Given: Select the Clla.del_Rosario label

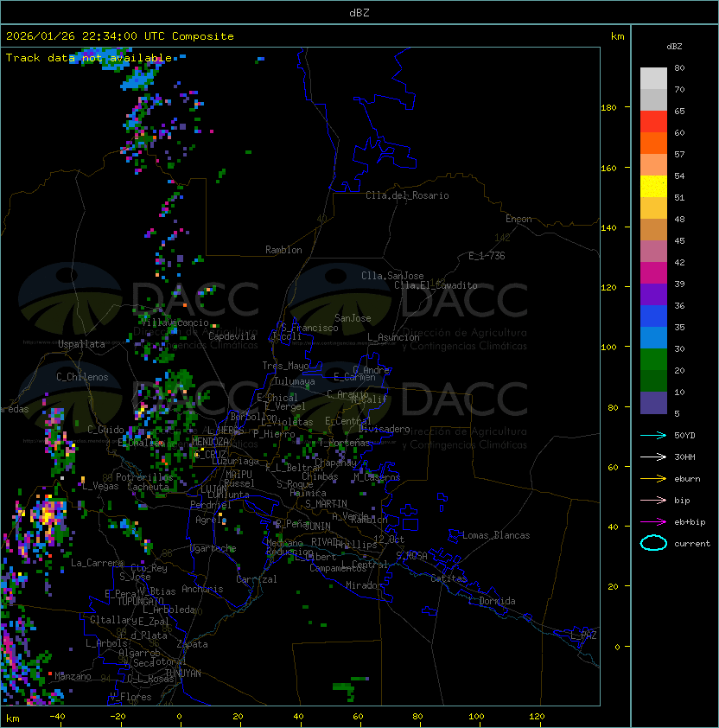Looking at the screenshot, I should (x=407, y=195).
